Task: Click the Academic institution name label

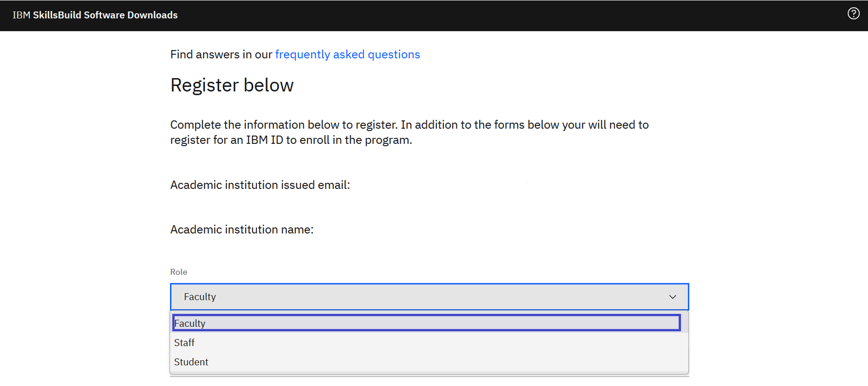Action: coord(242,230)
